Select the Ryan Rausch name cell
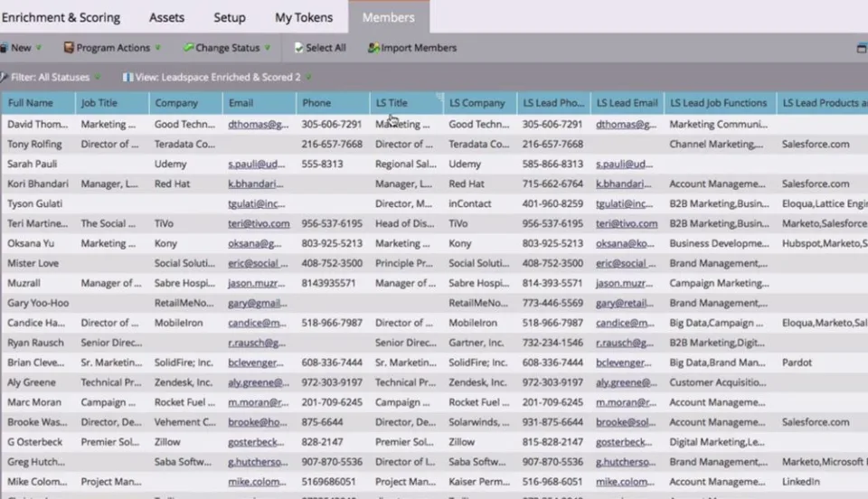 tap(35, 343)
